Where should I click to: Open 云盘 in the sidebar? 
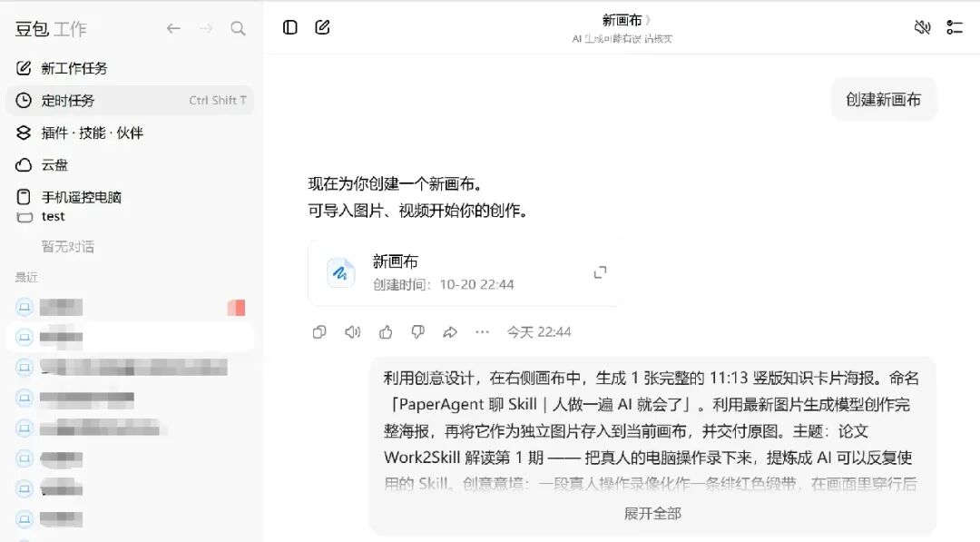click(x=130, y=165)
